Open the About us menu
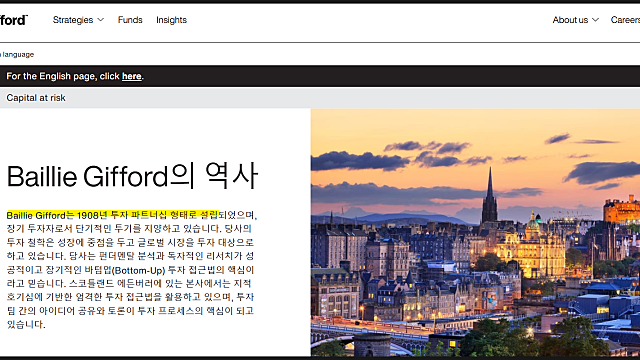 coord(576,20)
